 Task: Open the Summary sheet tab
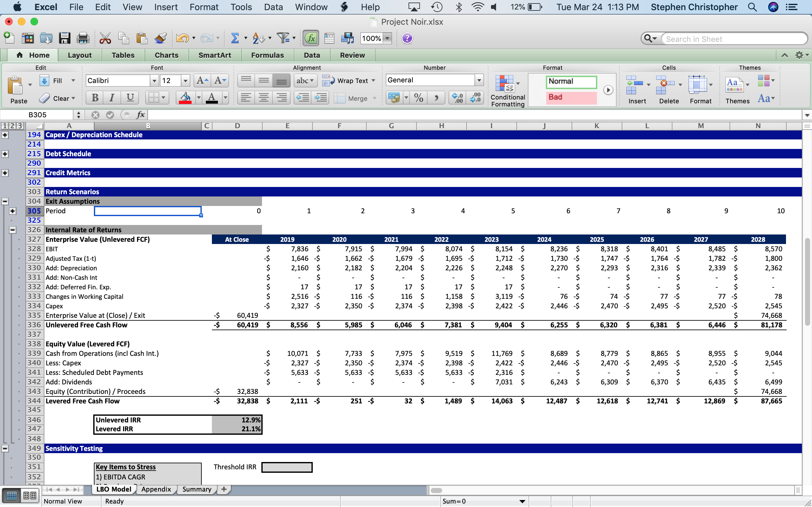[197, 489]
